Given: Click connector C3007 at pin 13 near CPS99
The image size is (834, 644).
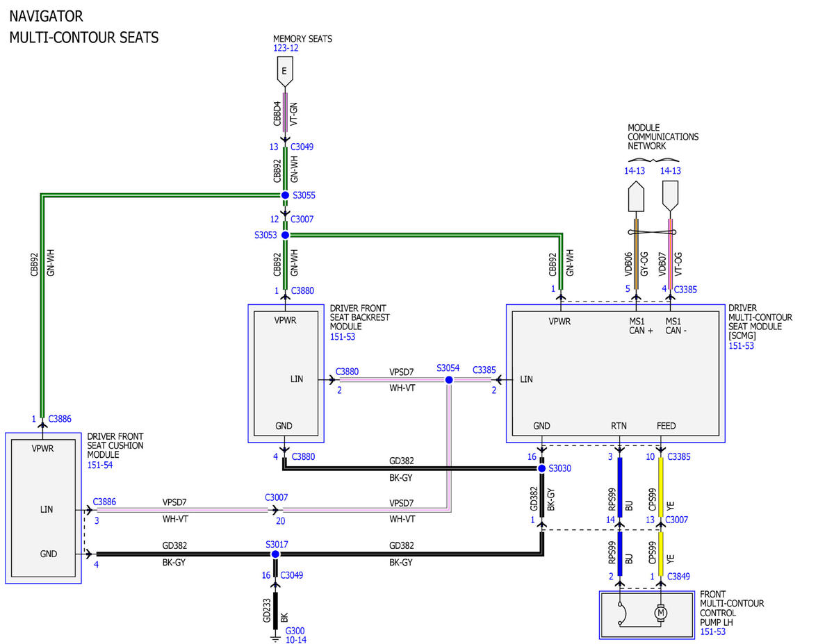Looking at the screenshot, I should point(677,520).
